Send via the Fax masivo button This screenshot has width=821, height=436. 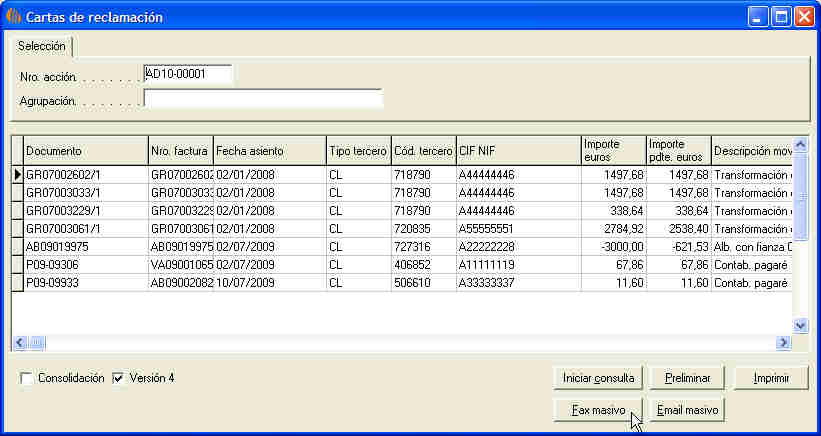598,410
